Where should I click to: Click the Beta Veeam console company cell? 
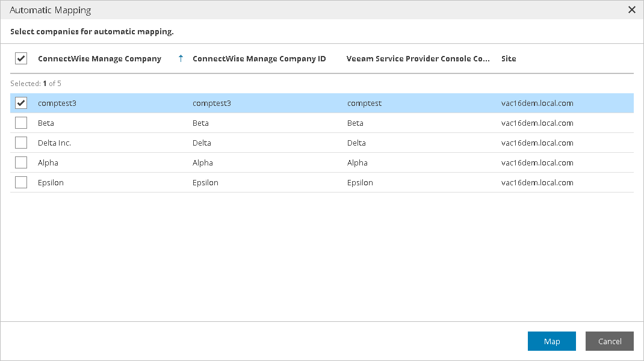pos(355,123)
